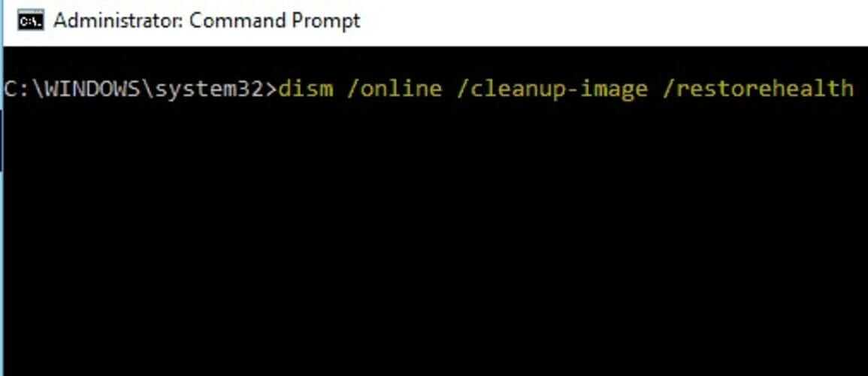This screenshot has width=868, height=376.
Task: Click the empty title bar area right of the title
Action: click(x=609, y=22)
